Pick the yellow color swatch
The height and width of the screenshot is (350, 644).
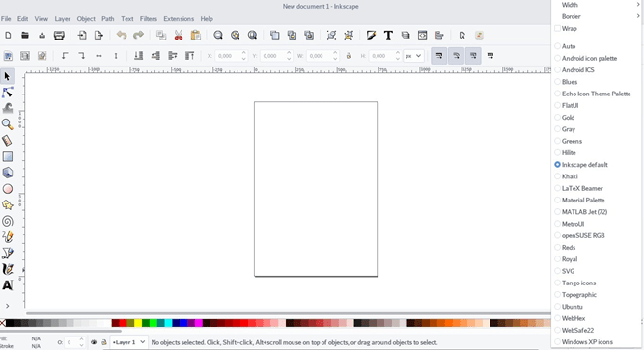pos(138,323)
